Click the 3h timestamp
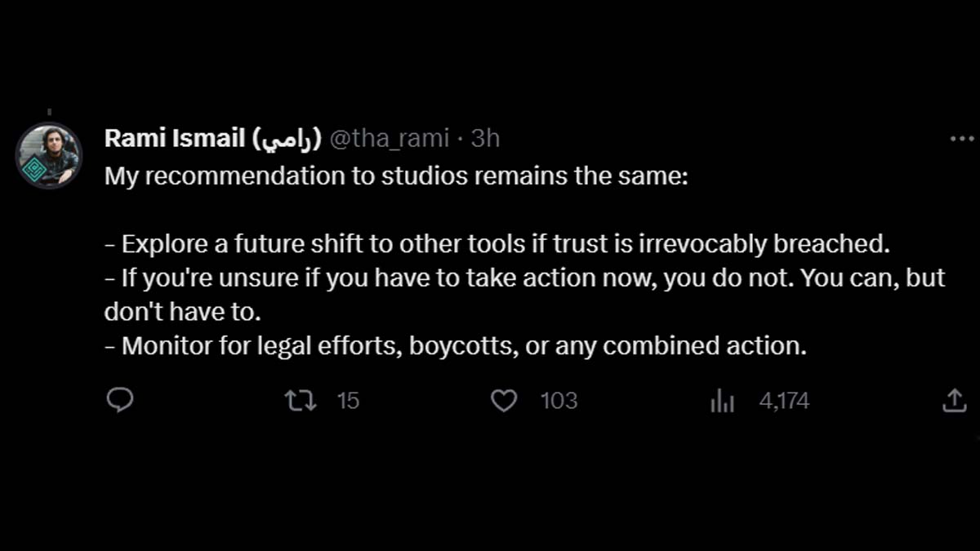Viewport: 980px width, 551px height. [x=485, y=139]
